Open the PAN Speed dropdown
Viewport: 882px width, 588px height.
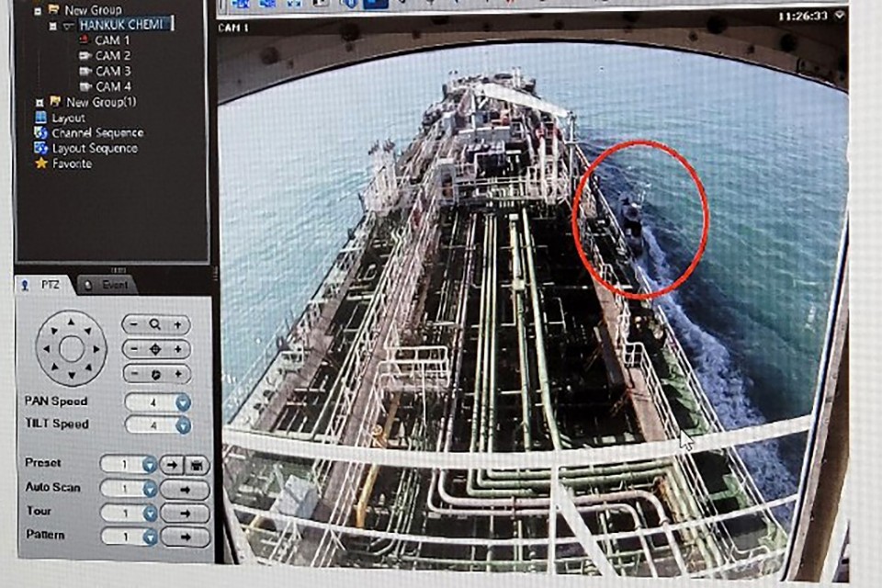tap(183, 402)
